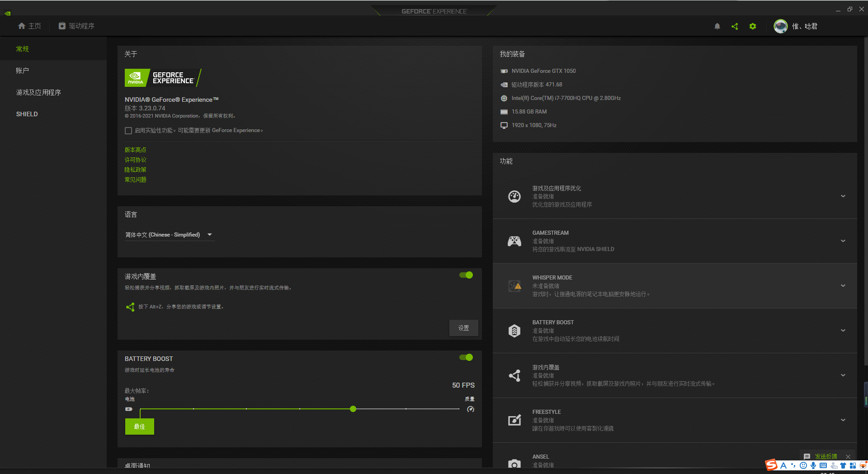Open the 驱动程序 Drivers tab

(x=76, y=26)
